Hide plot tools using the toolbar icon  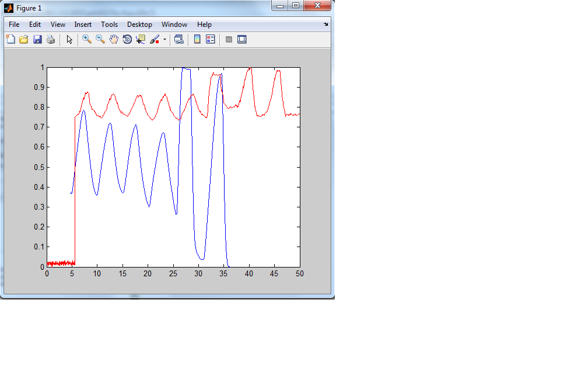pos(229,40)
